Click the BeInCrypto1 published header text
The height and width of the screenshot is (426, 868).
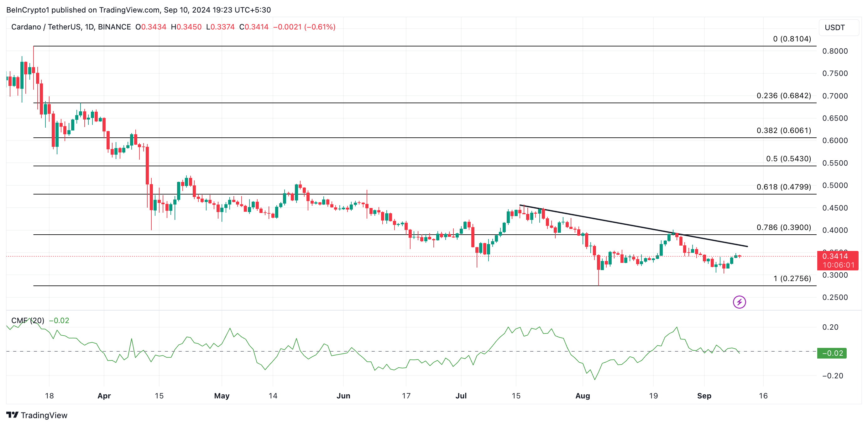point(138,10)
